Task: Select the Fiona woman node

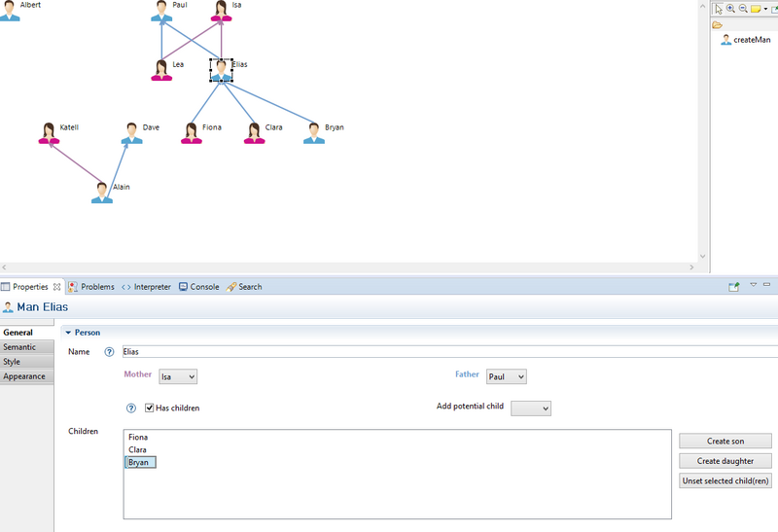Action: [191, 133]
